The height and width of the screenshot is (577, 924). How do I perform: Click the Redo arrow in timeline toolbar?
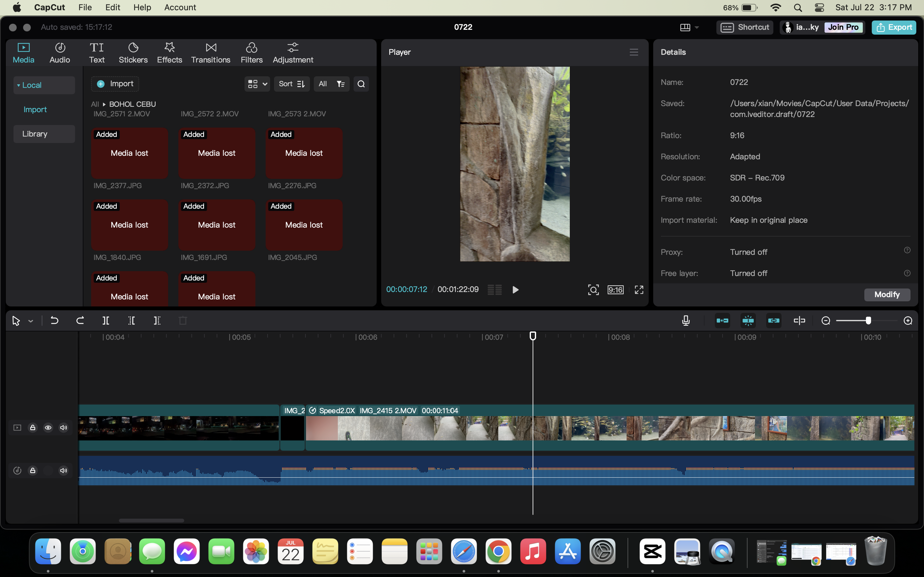(80, 321)
